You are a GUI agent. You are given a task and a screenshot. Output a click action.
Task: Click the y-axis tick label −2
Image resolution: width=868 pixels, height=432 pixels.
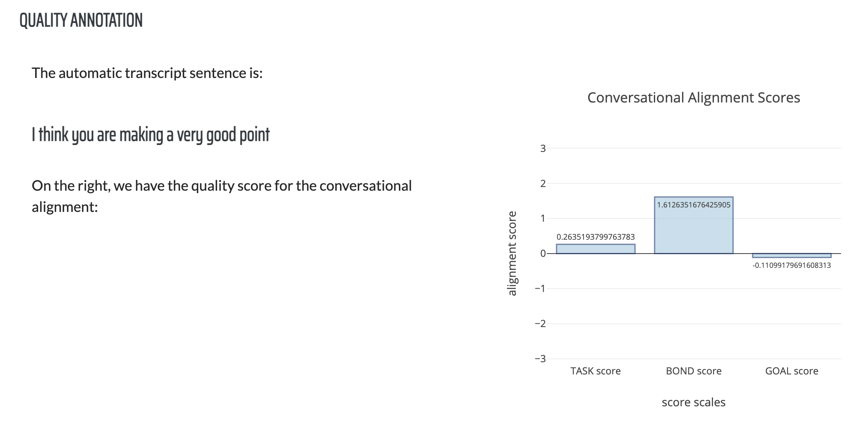[540, 324]
